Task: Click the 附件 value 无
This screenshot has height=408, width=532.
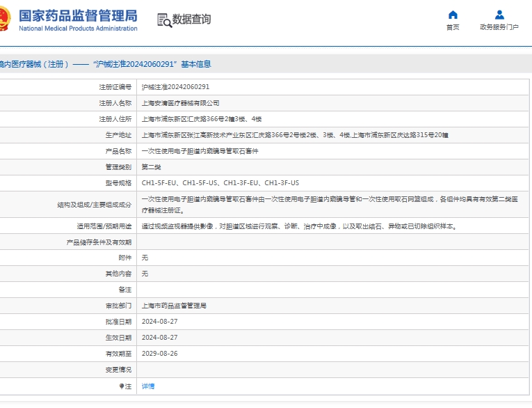Action: (x=145, y=258)
